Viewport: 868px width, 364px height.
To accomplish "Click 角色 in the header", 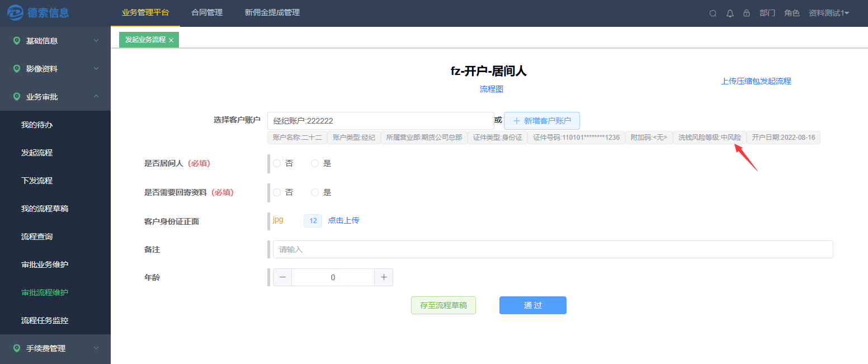I will (792, 13).
